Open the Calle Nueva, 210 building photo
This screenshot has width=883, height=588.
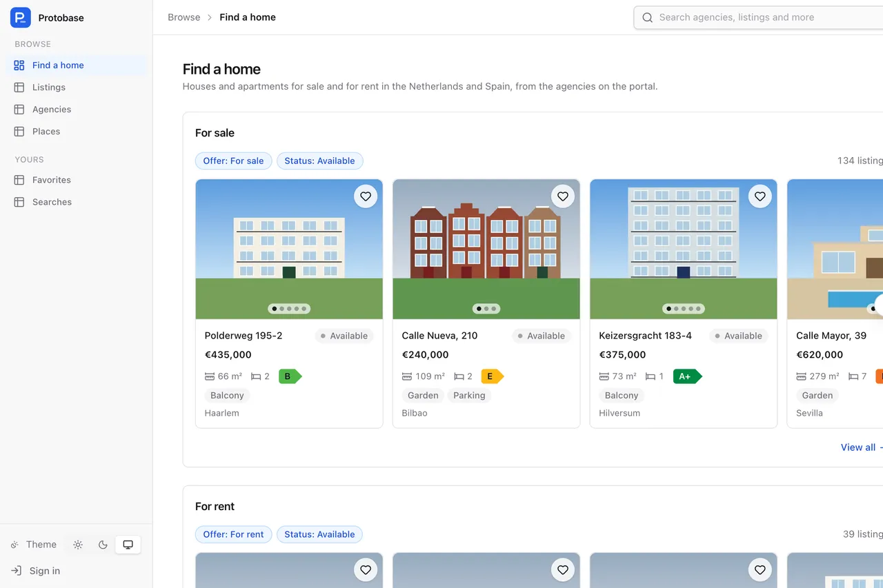click(486, 250)
